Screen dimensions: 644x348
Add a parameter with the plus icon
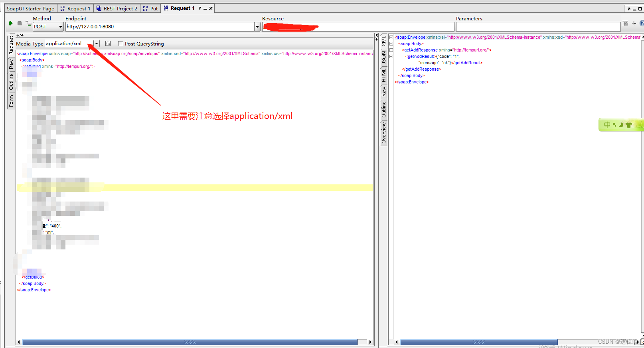coord(634,23)
